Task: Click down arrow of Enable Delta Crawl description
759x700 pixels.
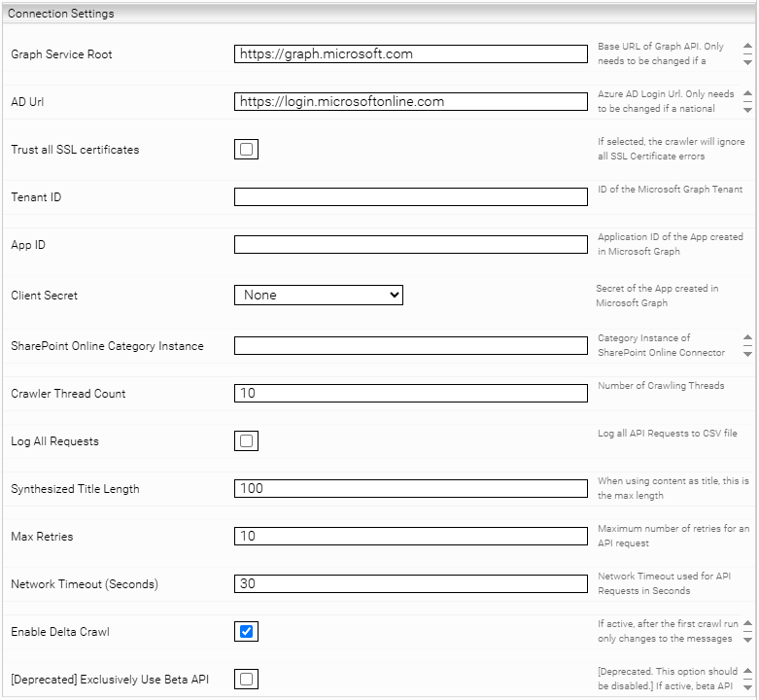Action: pyautogui.click(x=747, y=640)
